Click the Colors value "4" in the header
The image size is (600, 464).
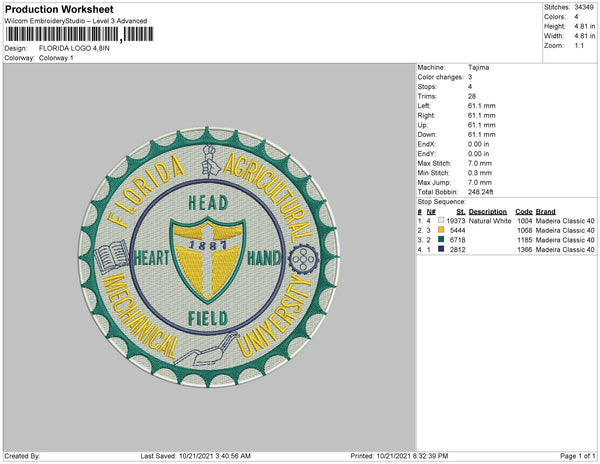point(576,17)
